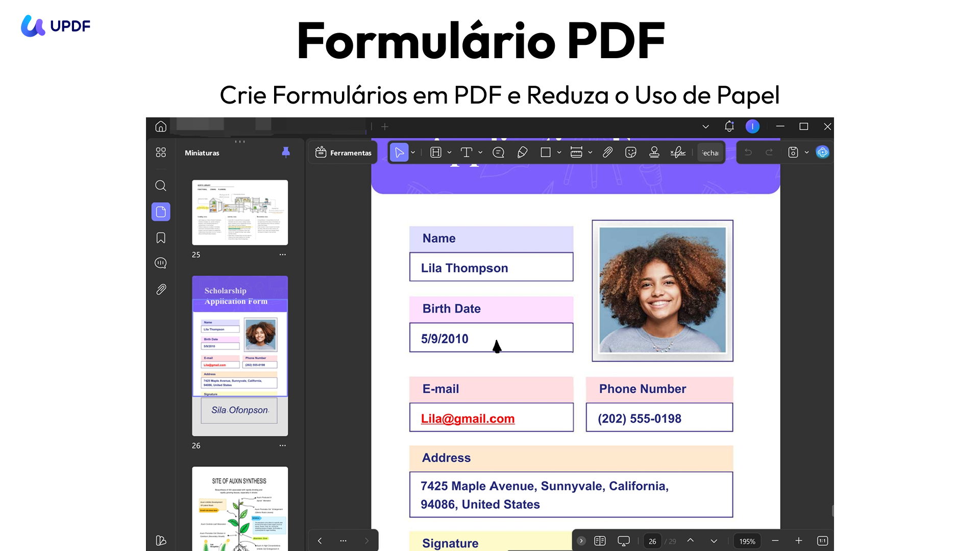Expand the shape tool dropdown arrow

559,153
